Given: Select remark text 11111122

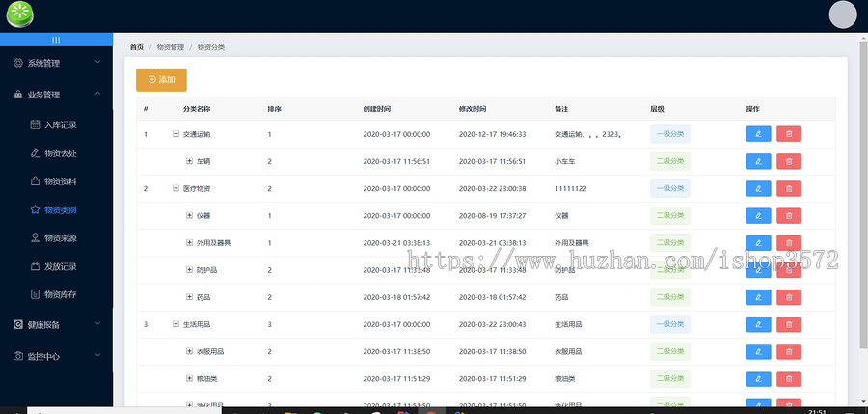Looking at the screenshot, I should 571,188.
